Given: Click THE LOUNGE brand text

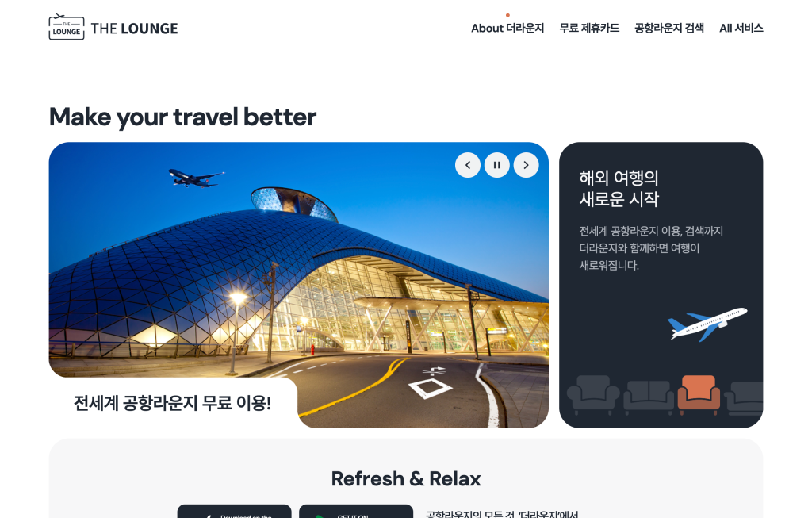Looking at the screenshot, I should click(x=134, y=29).
